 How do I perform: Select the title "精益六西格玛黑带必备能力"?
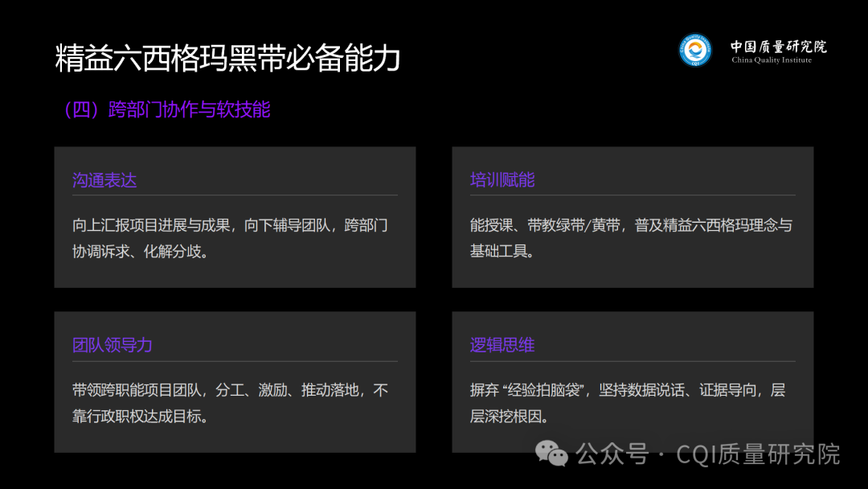tap(227, 58)
